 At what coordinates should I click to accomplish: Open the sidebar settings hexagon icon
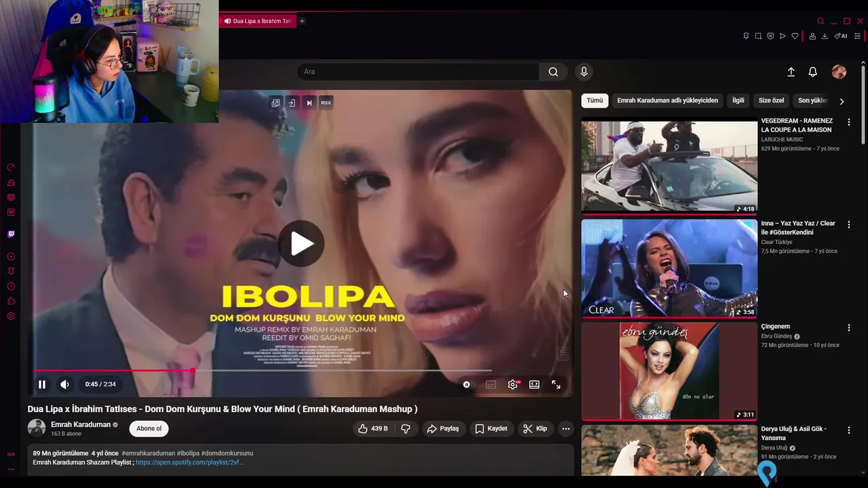click(x=11, y=317)
